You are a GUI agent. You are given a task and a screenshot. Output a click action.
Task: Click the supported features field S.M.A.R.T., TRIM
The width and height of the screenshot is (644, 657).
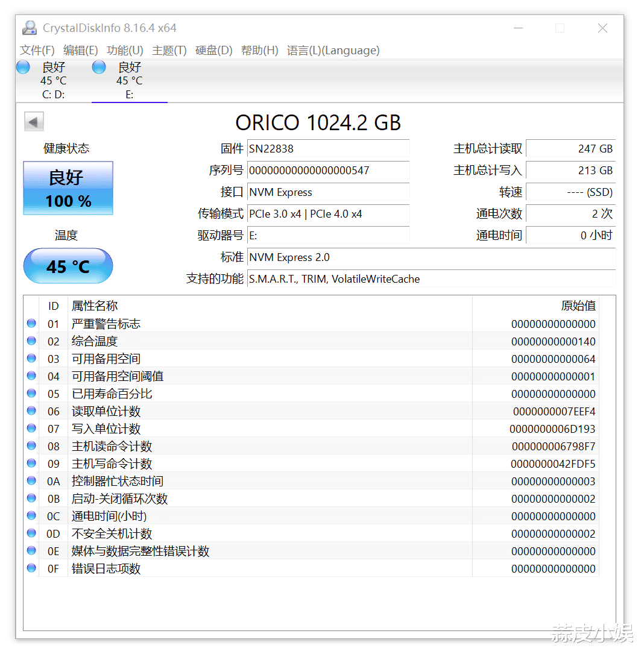[x=431, y=279]
